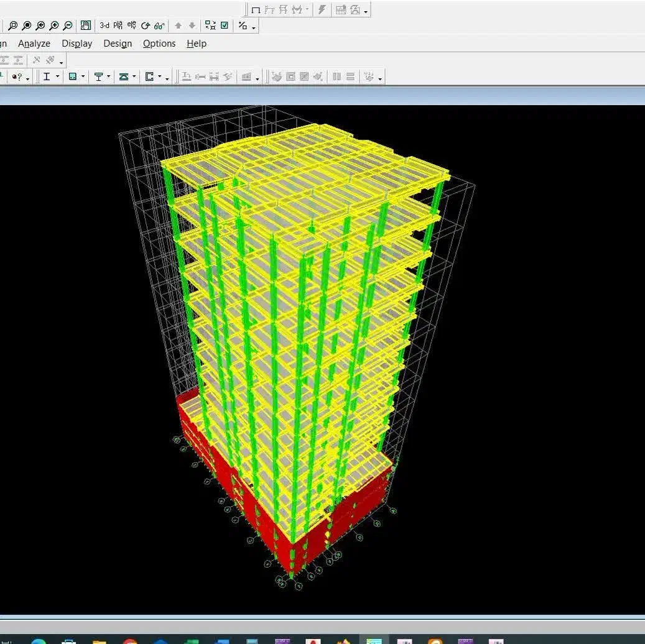
Task: Expand the Steel Frame Design I-beam dropdown
Action: [x=58, y=76]
